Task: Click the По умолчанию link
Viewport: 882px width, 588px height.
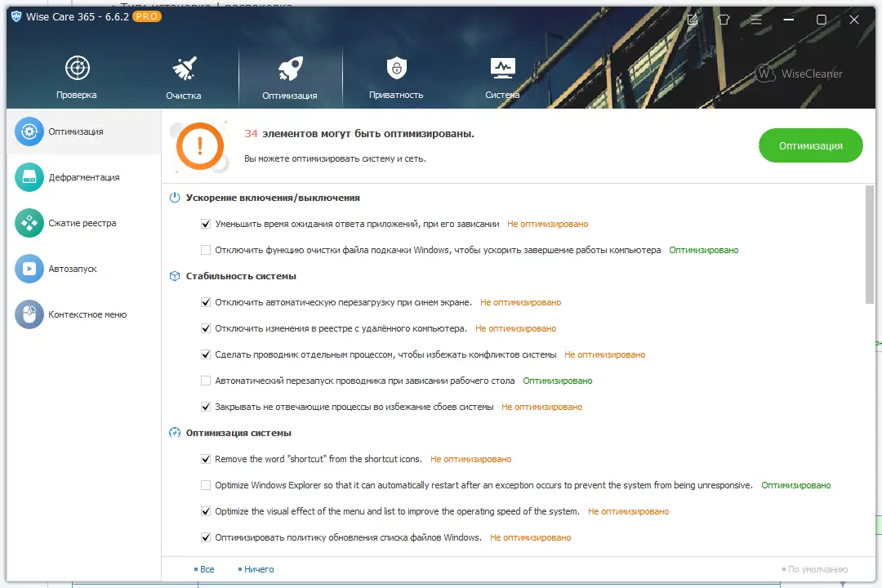Action: [815, 569]
